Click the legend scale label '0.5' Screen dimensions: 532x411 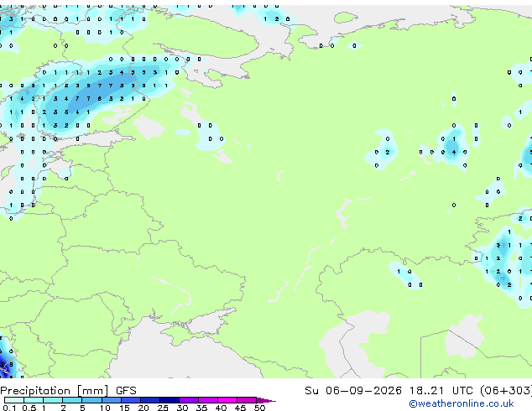[x=29, y=408]
